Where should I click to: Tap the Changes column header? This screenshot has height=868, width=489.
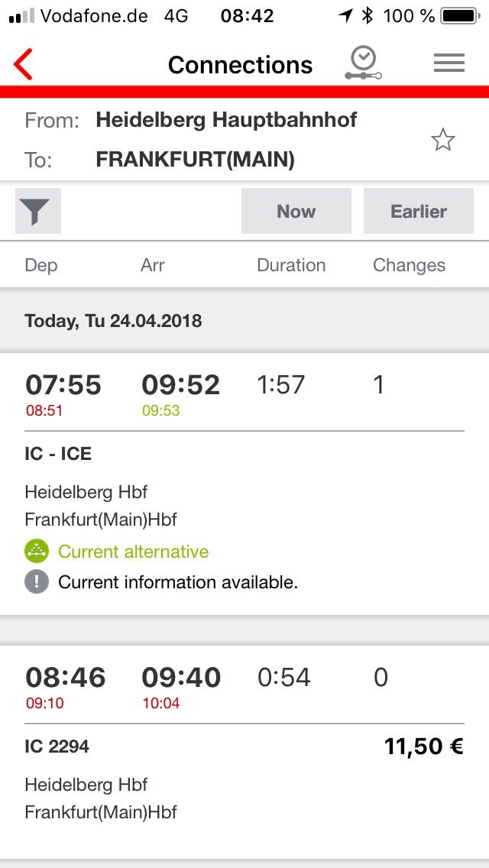tap(409, 265)
